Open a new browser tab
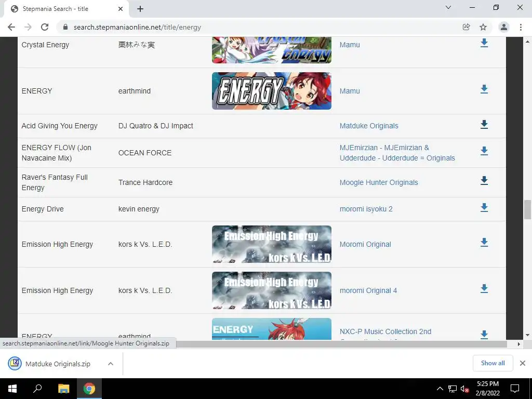The height and width of the screenshot is (399, 532). tap(140, 9)
